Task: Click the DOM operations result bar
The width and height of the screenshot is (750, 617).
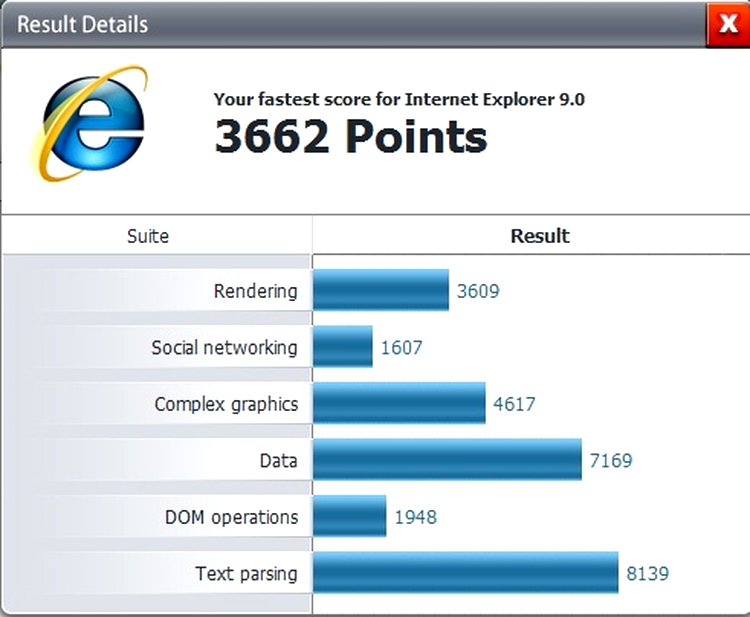Action: tap(350, 516)
